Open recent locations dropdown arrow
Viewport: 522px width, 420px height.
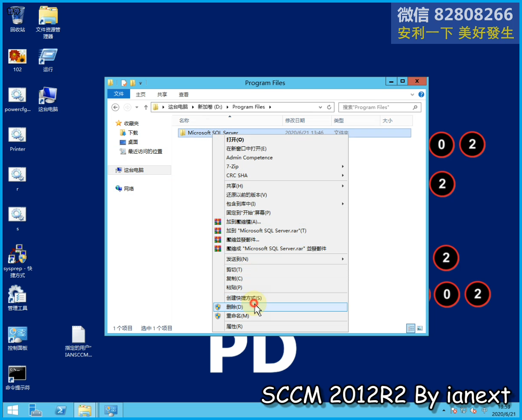point(137,107)
